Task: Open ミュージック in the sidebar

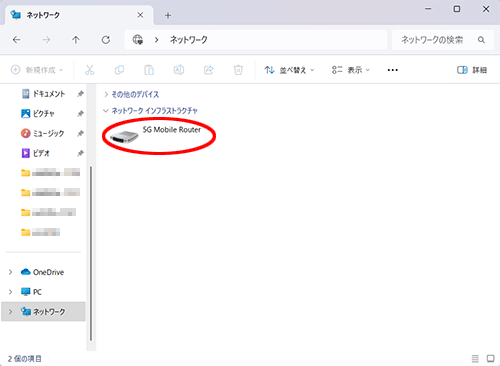Action: point(42,133)
